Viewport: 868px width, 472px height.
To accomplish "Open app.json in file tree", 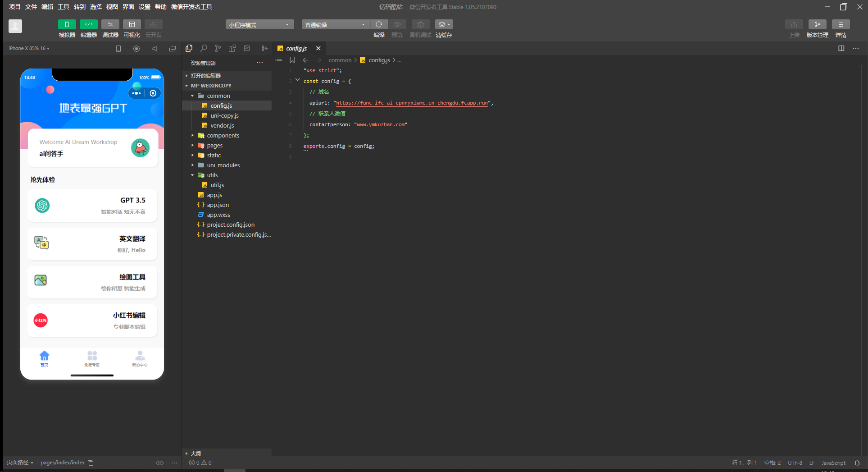I will pyautogui.click(x=218, y=205).
